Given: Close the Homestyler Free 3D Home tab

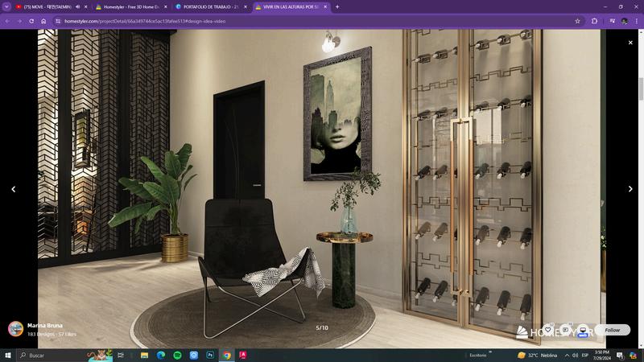Looking at the screenshot, I should pos(166,7).
